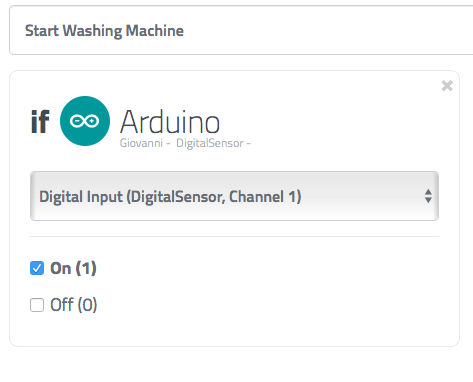The height and width of the screenshot is (382, 473).
Task: Uncheck the On (1) checkbox
Action: (x=37, y=268)
